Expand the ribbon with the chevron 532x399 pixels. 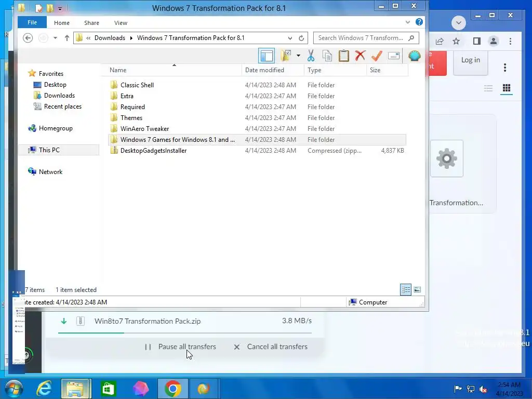(407, 22)
